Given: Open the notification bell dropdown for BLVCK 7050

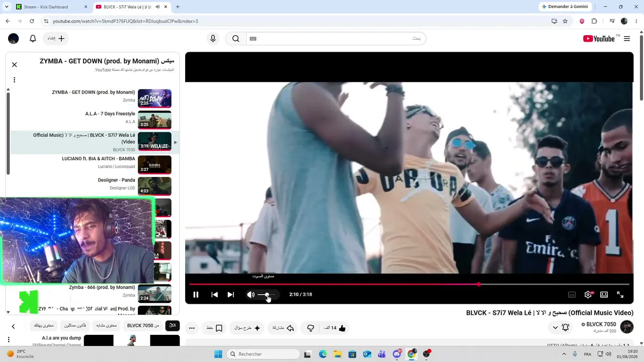Looking at the screenshot, I should pyautogui.click(x=561, y=327).
